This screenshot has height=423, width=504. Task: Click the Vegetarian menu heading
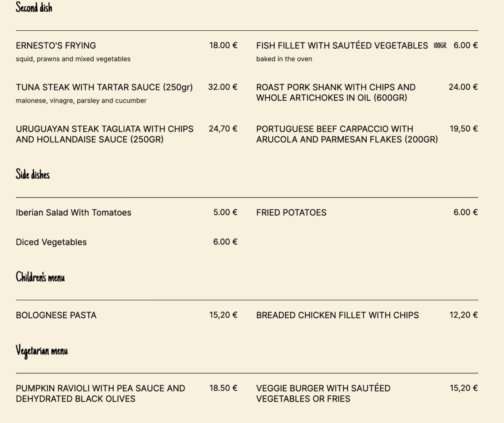42,350
